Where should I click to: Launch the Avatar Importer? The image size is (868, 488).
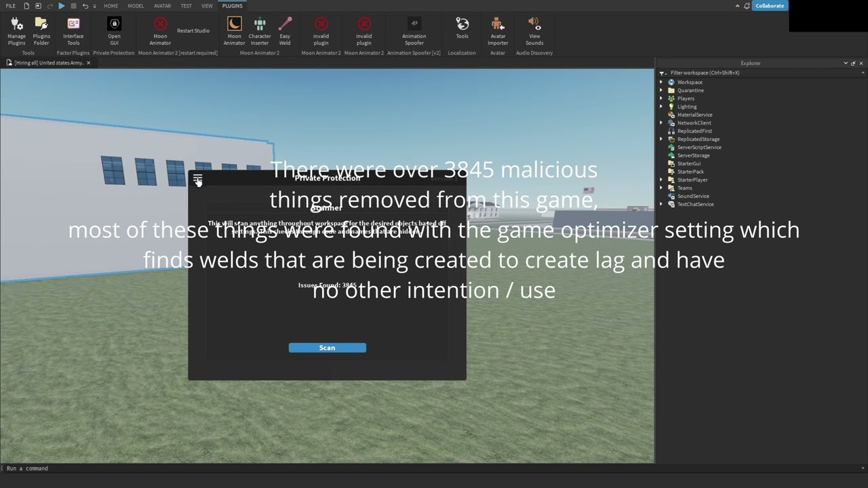[x=498, y=31]
